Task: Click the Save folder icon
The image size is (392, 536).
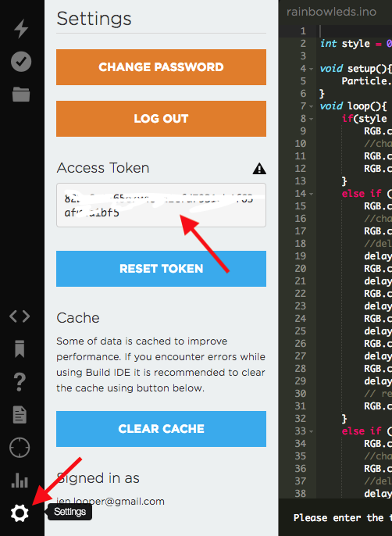Action: pos(21,94)
